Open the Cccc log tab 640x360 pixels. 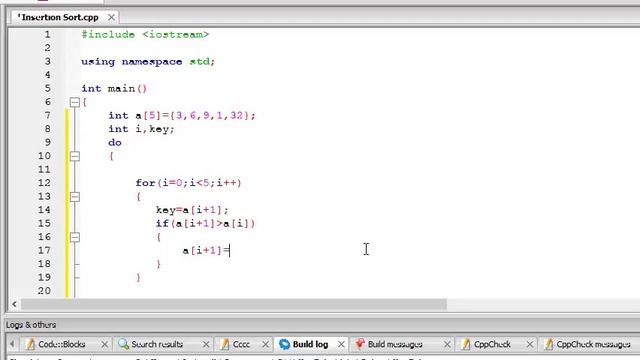[x=241, y=344]
